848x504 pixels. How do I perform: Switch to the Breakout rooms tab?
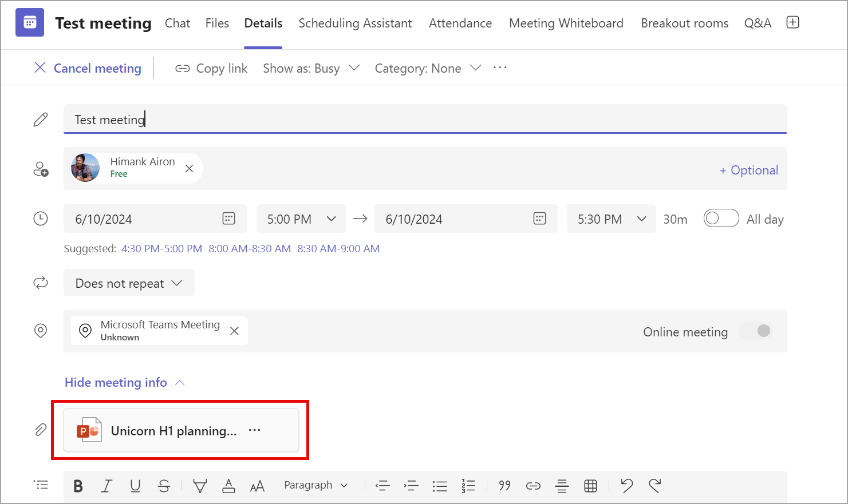685,23
